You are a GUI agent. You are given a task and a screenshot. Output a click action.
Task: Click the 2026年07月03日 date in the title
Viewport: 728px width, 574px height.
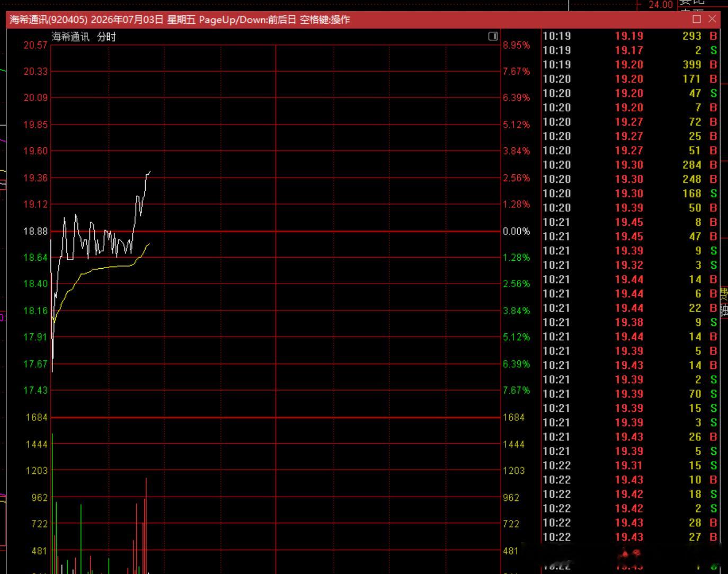point(127,20)
